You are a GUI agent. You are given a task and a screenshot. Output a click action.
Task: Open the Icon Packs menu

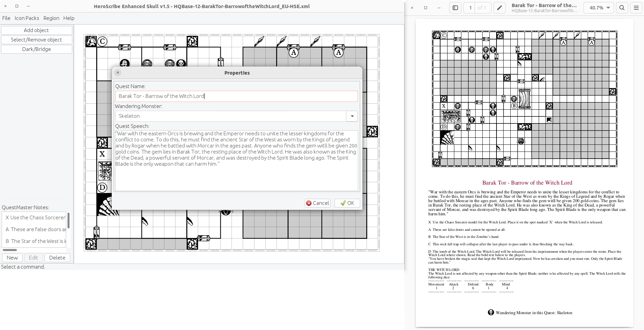[x=27, y=18]
